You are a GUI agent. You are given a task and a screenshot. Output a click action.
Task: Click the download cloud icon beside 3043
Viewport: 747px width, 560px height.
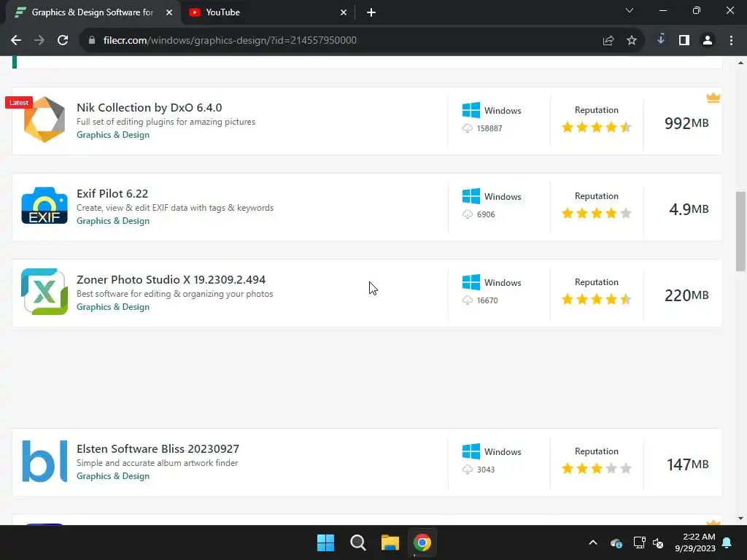coord(468,470)
